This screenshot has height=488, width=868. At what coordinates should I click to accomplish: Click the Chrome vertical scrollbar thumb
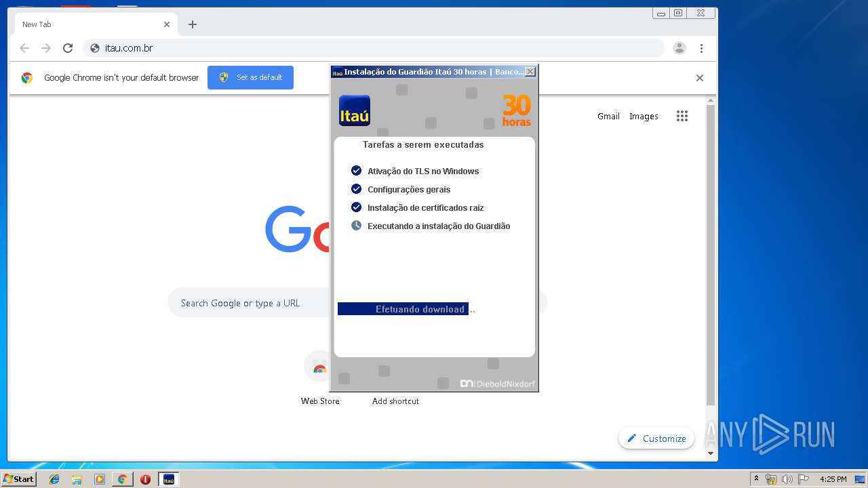[x=711, y=256]
